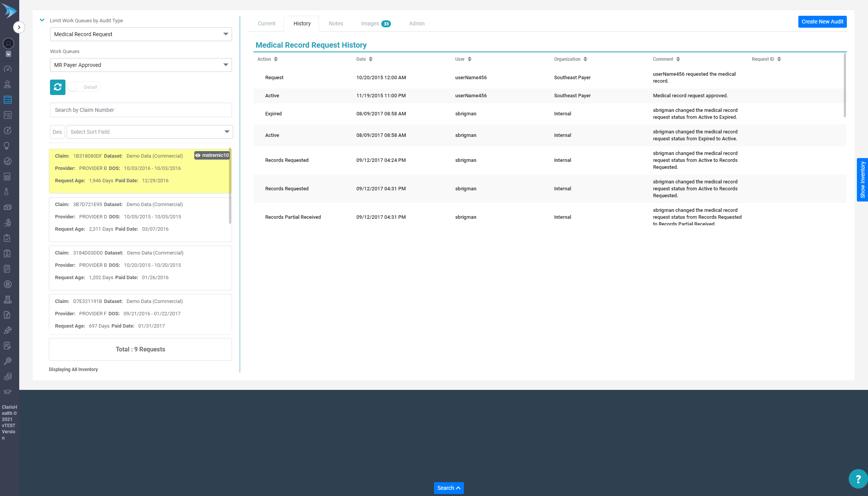Open the flying envelope mail icon

click(8, 331)
